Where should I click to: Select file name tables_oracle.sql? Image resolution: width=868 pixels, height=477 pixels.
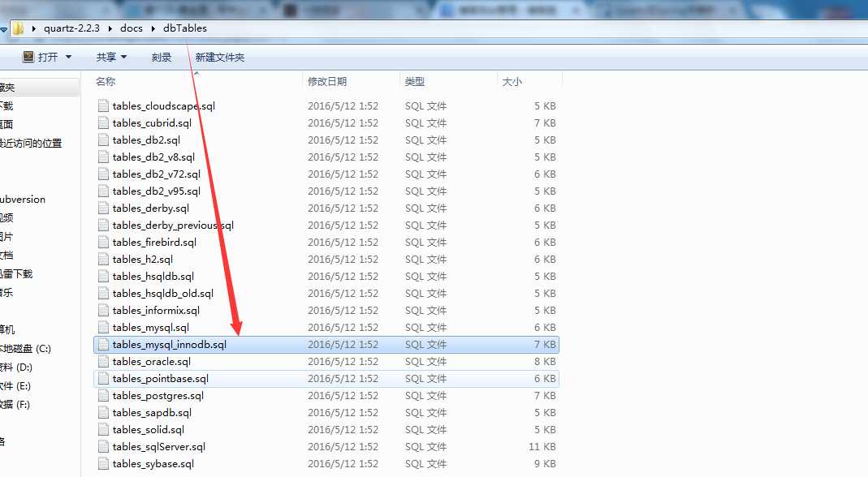coord(152,361)
